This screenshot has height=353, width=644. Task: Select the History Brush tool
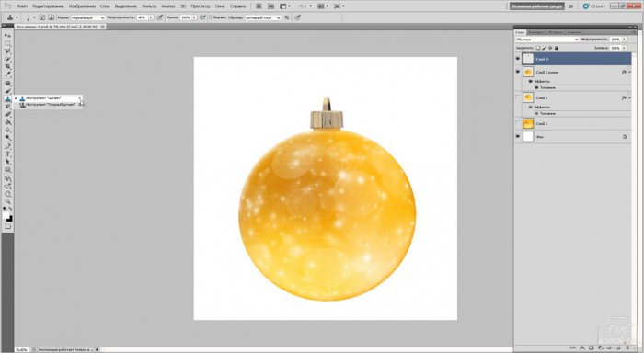tap(7, 107)
